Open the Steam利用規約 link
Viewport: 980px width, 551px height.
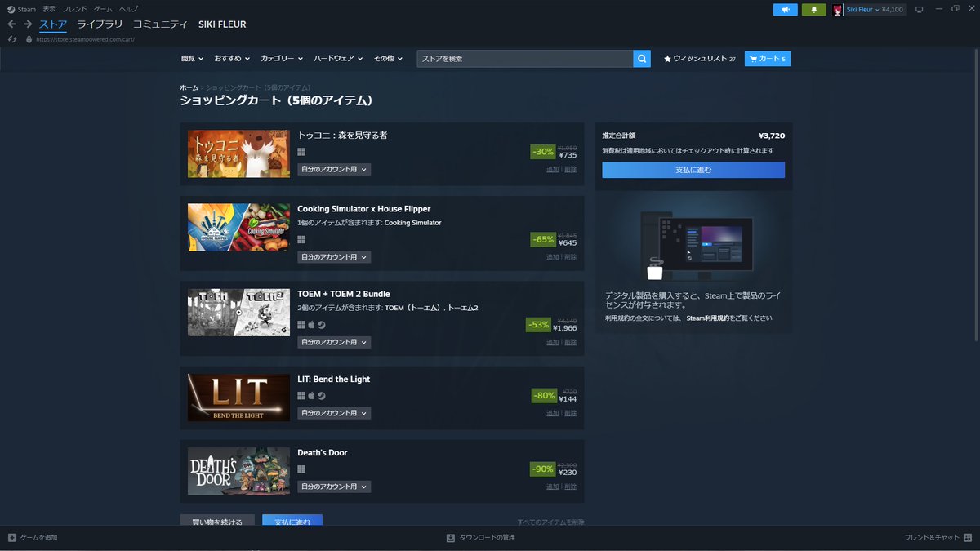pos(707,318)
